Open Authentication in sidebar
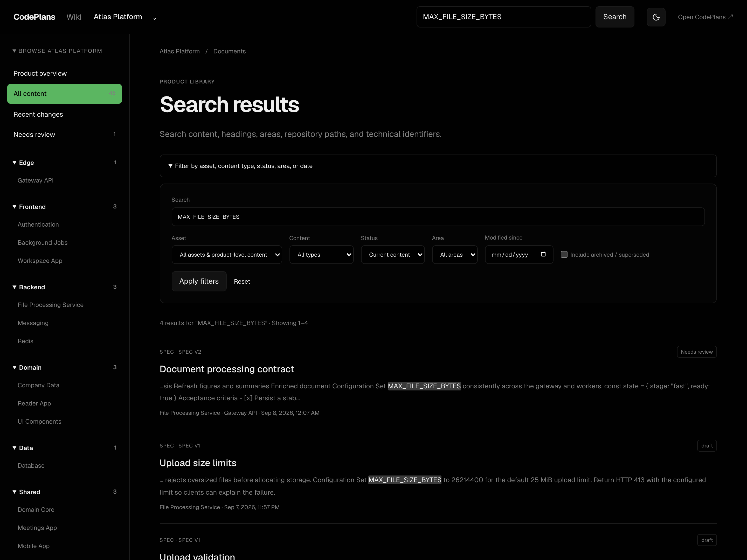The image size is (747, 560). 38,225
